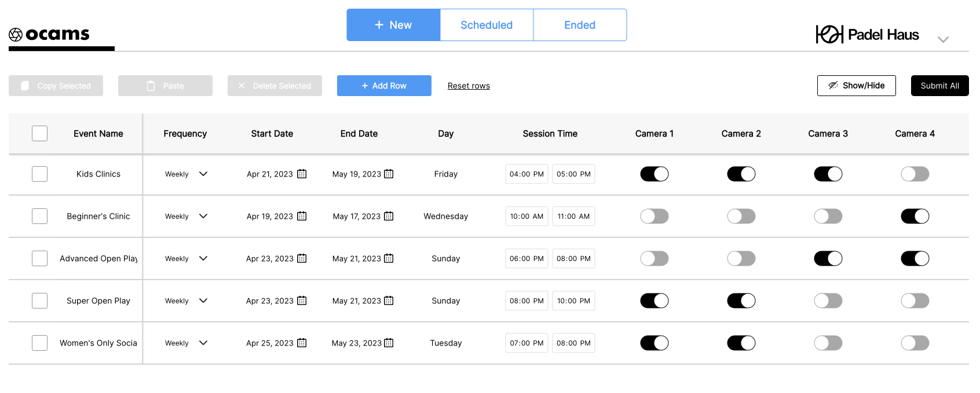Click the Submit All button
Image resolution: width=980 pixels, height=393 pixels.
939,86
